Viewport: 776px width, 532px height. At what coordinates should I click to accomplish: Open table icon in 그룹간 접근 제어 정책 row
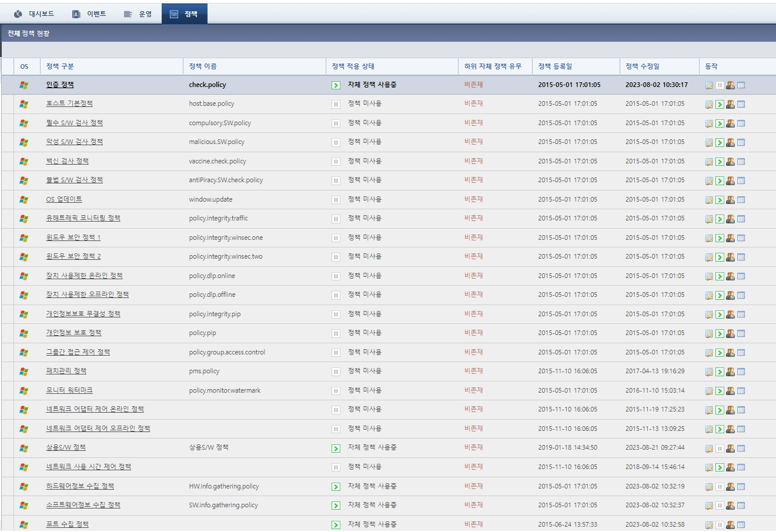pyautogui.click(x=741, y=353)
